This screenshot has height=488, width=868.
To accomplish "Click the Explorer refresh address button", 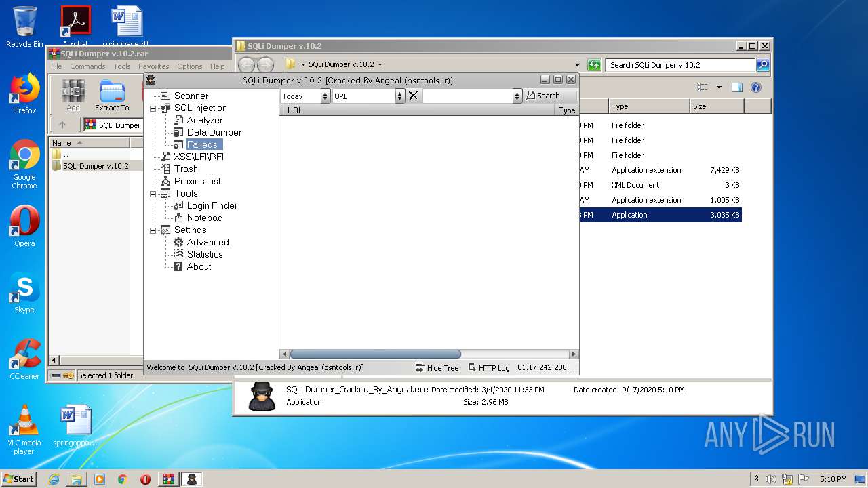I will point(594,65).
